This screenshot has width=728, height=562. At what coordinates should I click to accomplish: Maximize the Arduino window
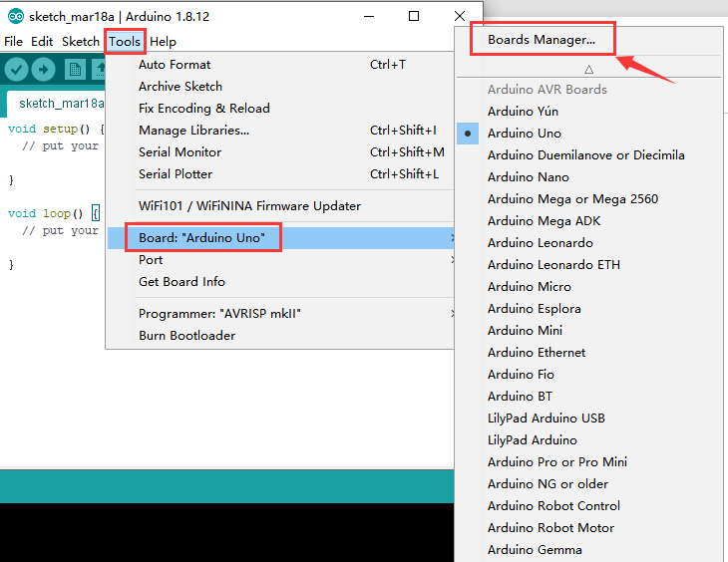414,16
